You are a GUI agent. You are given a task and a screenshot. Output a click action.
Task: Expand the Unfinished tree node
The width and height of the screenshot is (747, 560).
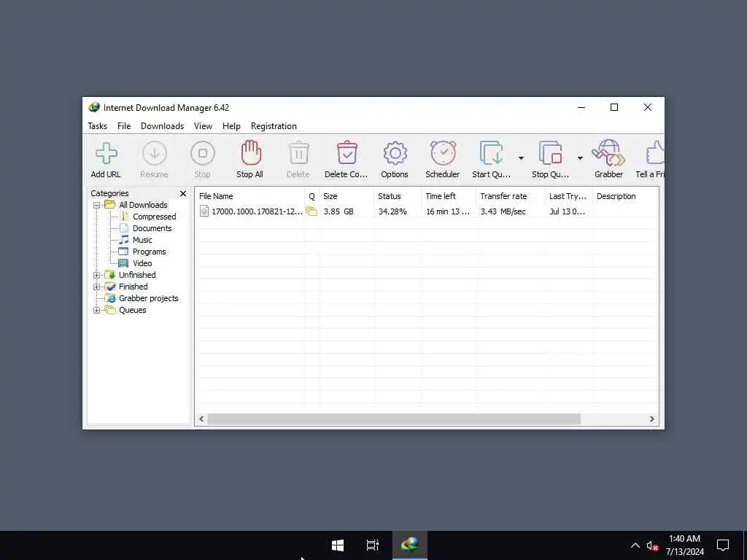[97, 275]
